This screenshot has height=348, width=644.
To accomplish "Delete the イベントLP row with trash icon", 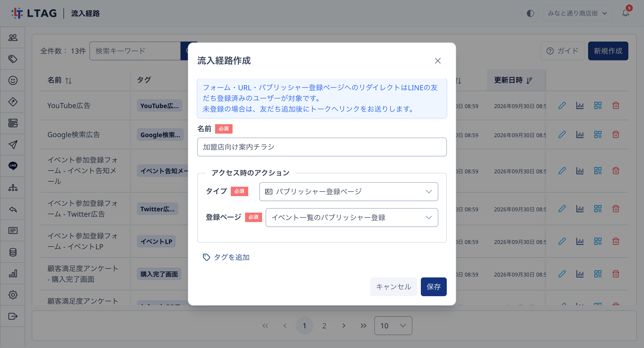I will [x=616, y=241].
